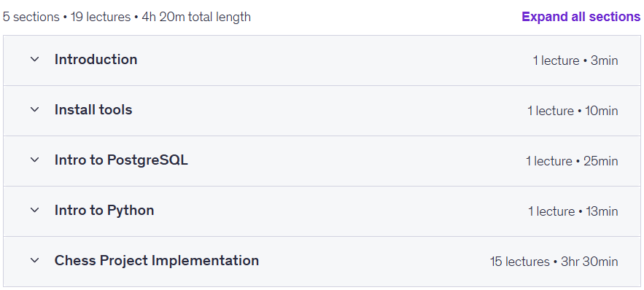Screen dimensions: 644x290
Task: Select the Install tools section title
Action: [x=93, y=109]
